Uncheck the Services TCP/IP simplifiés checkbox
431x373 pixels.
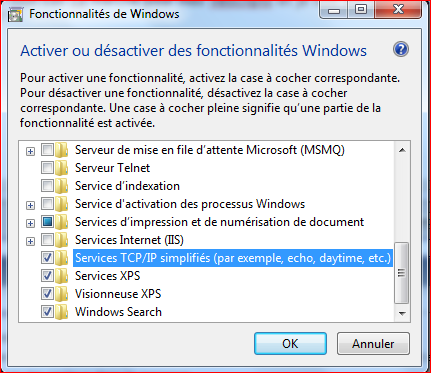pyautogui.click(x=47, y=258)
